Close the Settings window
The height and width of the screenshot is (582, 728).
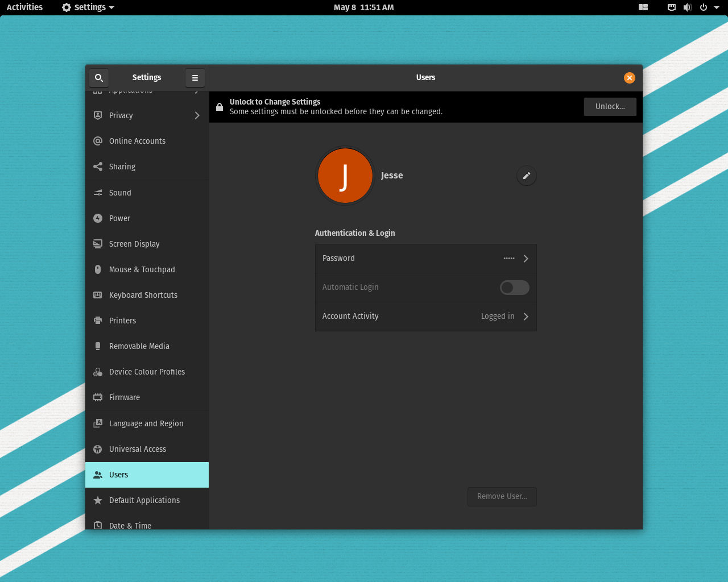pyautogui.click(x=630, y=78)
